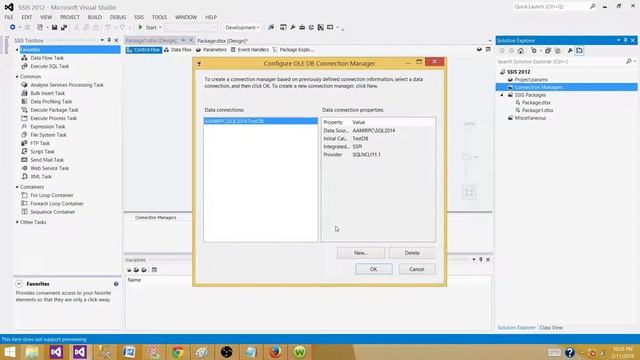Expand the Other Tasks toolbox group

(17, 222)
